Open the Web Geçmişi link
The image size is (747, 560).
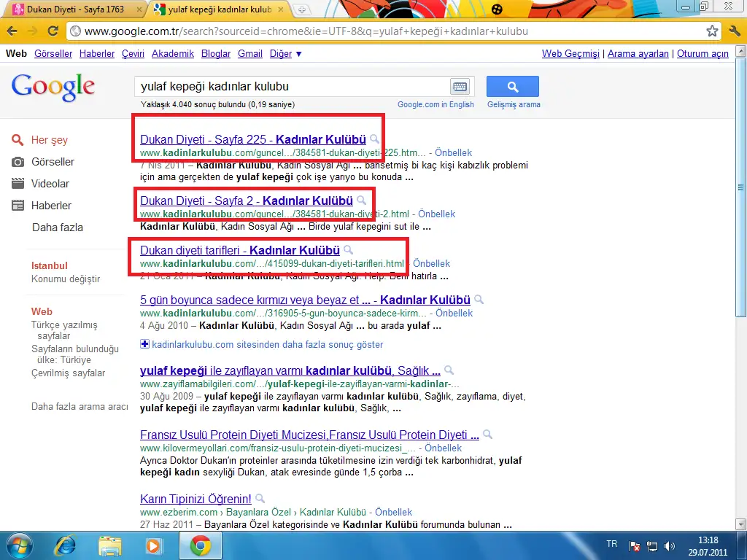pyautogui.click(x=570, y=54)
